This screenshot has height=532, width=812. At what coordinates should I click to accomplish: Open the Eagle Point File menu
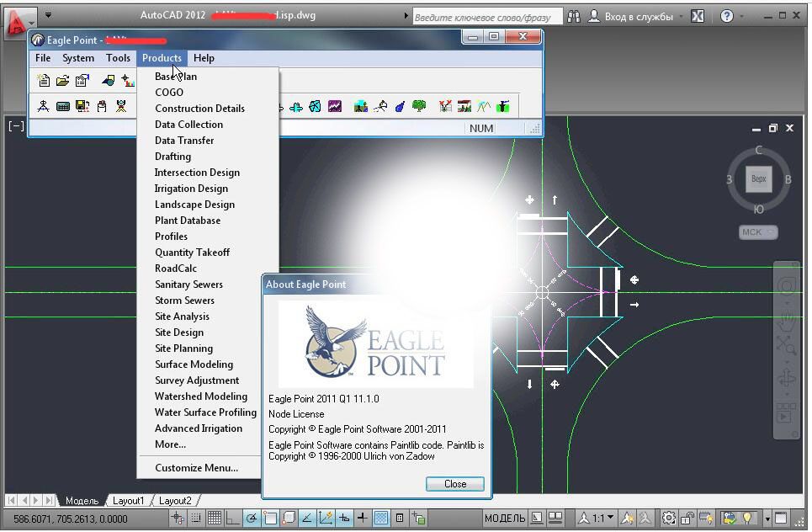43,58
